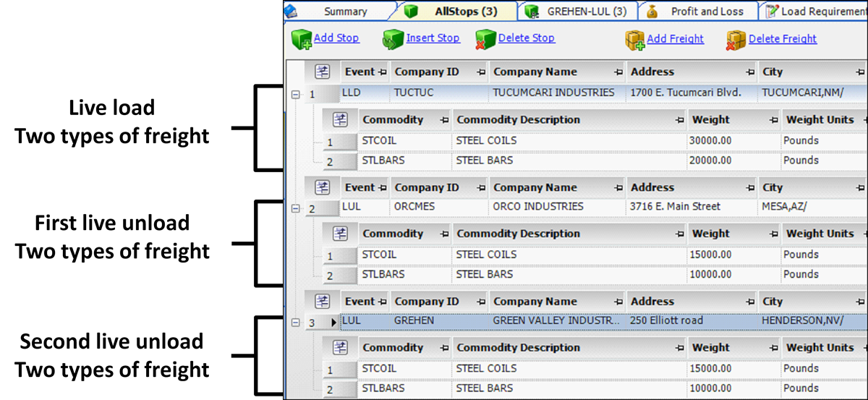Click the Delete Freight boxes icon

tap(736, 39)
